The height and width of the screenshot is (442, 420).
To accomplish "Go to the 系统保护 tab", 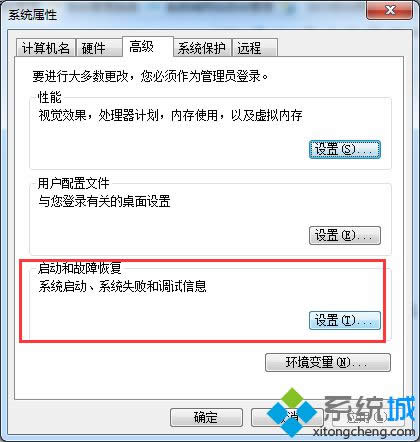I will pyautogui.click(x=202, y=48).
